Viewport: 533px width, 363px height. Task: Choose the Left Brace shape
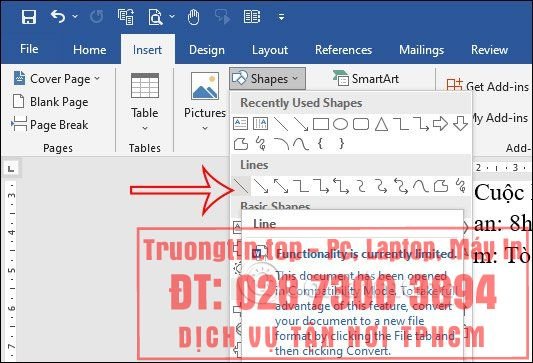(320, 144)
